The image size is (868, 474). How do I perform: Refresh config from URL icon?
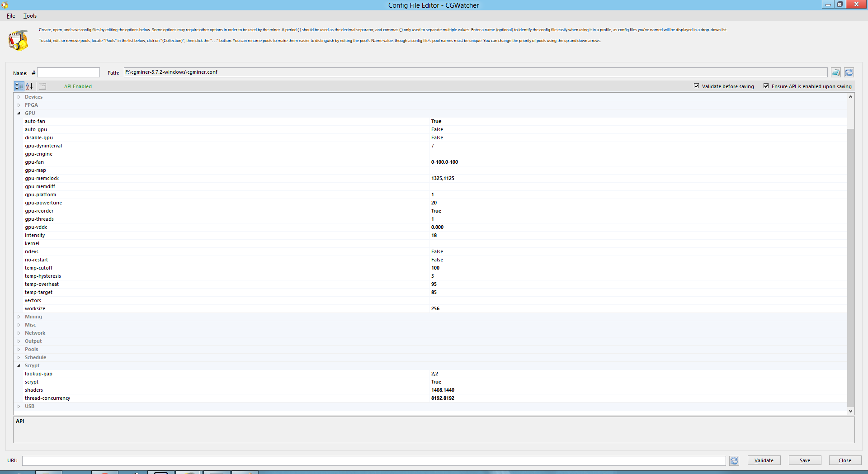(x=734, y=460)
